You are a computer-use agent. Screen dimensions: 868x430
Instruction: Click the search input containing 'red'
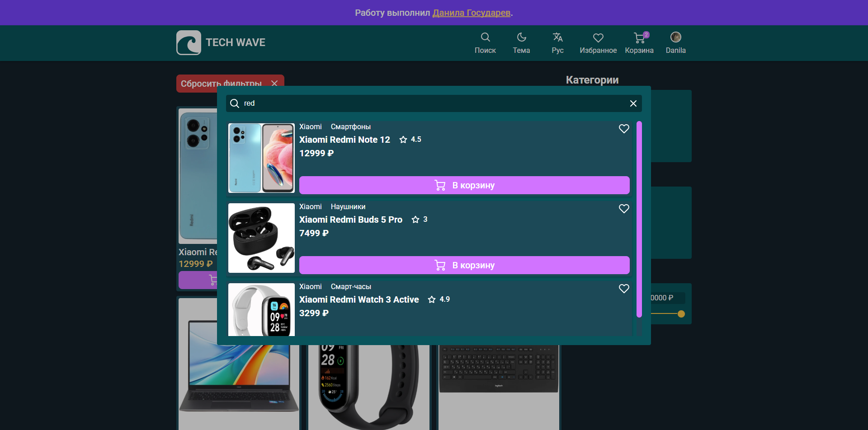point(429,103)
